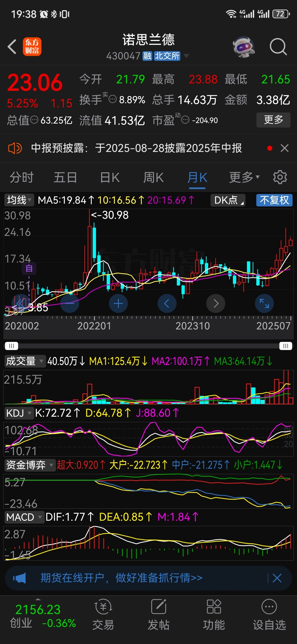Tap the 更多 quote details button
Viewport: 297px width, 644px height.
pos(273,120)
